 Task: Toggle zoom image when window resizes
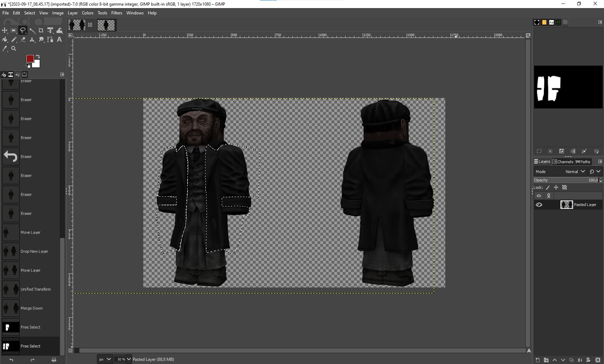(528, 35)
